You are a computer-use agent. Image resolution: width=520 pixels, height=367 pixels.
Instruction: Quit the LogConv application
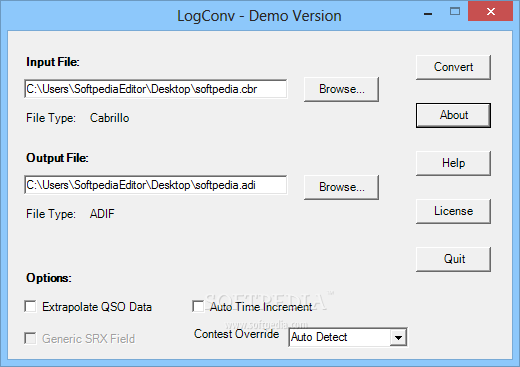453,259
